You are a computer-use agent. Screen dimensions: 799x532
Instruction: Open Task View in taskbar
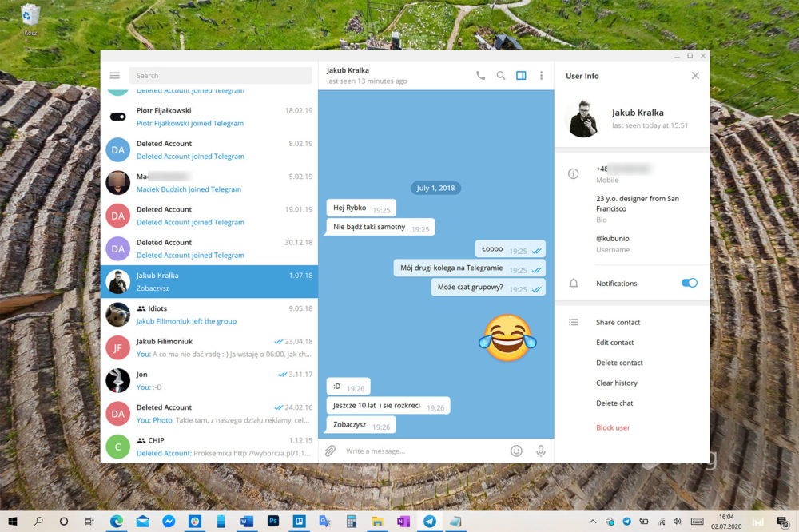pos(89,522)
